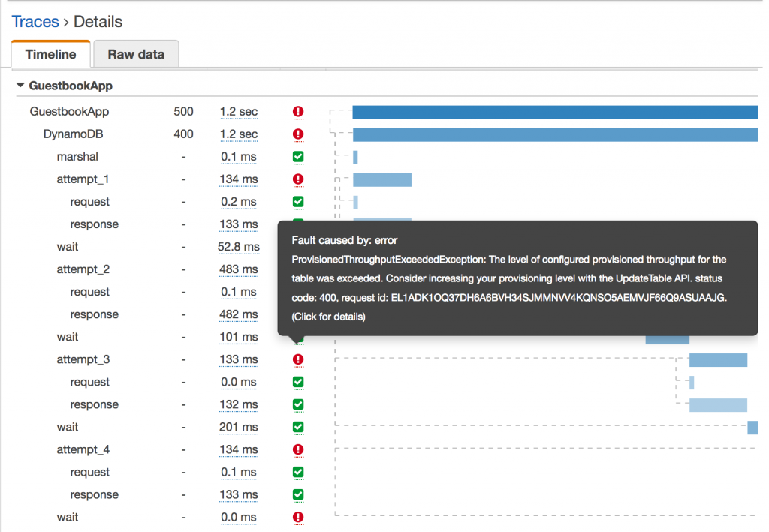Click the 101 ms wait duration
The image size is (769, 532).
pos(239,337)
